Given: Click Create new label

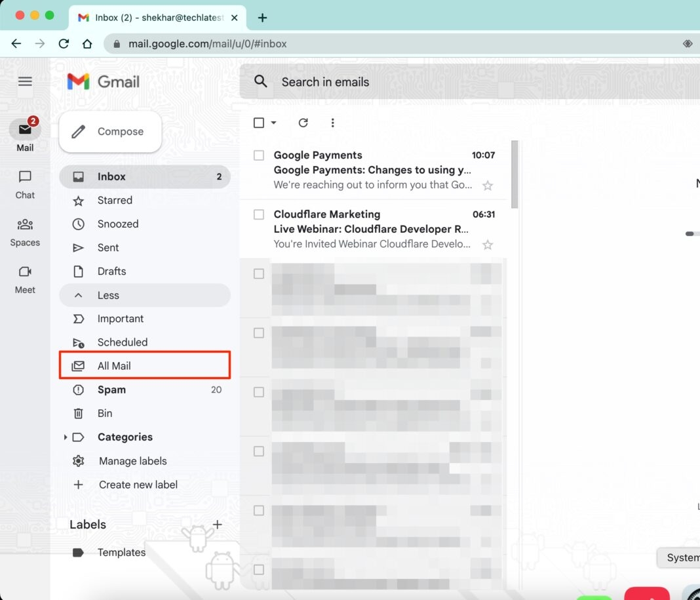Looking at the screenshot, I should pos(138,484).
